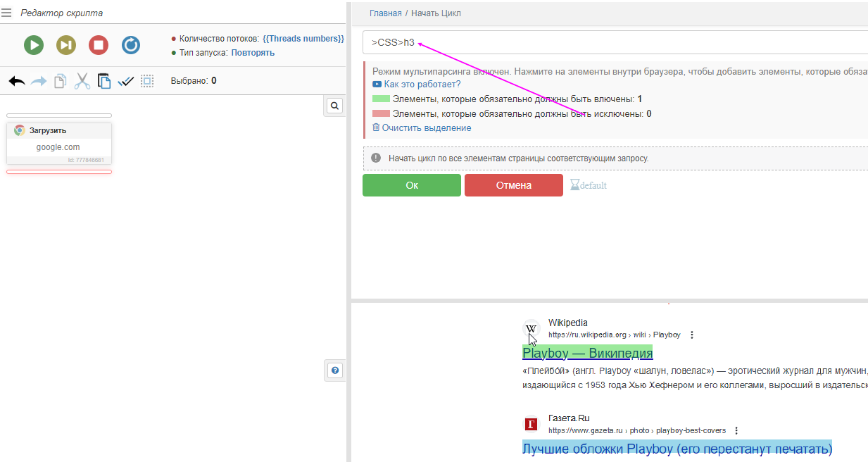Click the blue restart icon
The image size is (868, 462).
131,45
